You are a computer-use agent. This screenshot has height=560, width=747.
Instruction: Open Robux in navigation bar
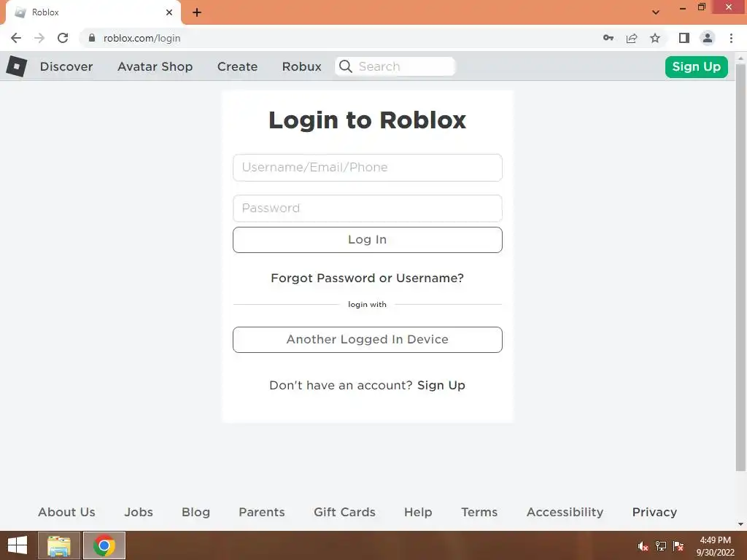point(301,66)
